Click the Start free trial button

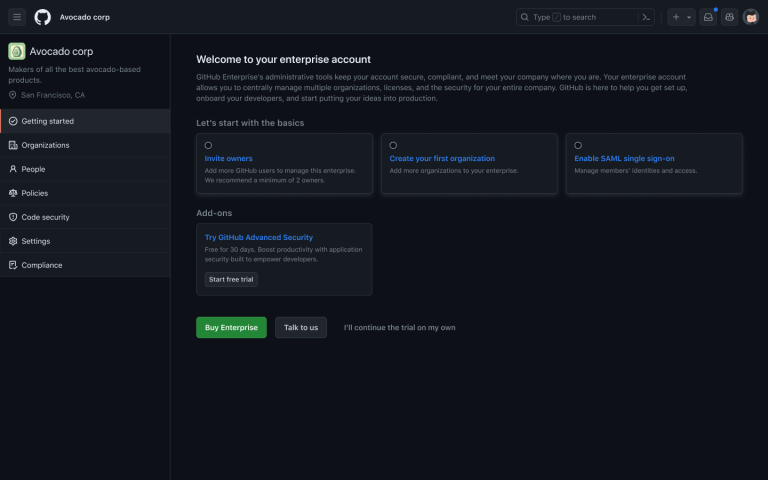pyautogui.click(x=231, y=279)
